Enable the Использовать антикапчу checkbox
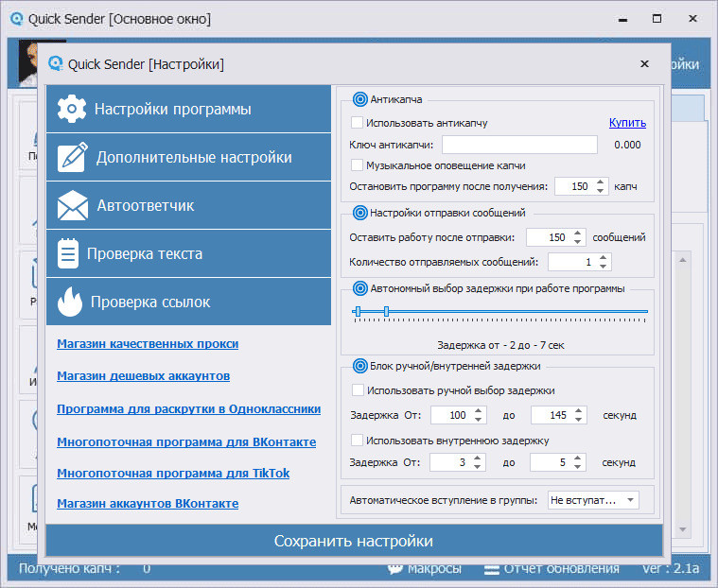Screen dimensions: 718x588 point(357,123)
